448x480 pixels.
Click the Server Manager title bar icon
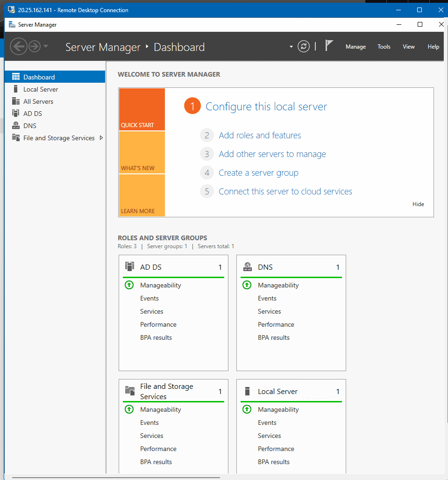pyautogui.click(x=12, y=24)
